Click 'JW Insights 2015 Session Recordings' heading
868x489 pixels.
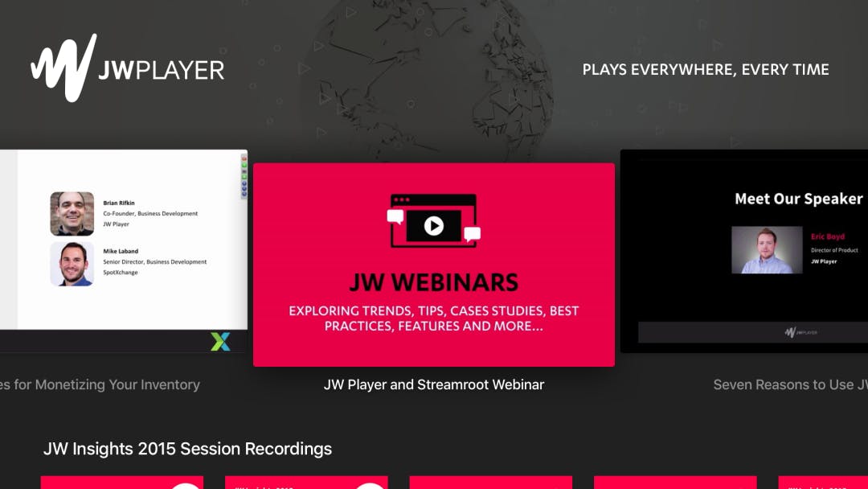[x=187, y=449]
